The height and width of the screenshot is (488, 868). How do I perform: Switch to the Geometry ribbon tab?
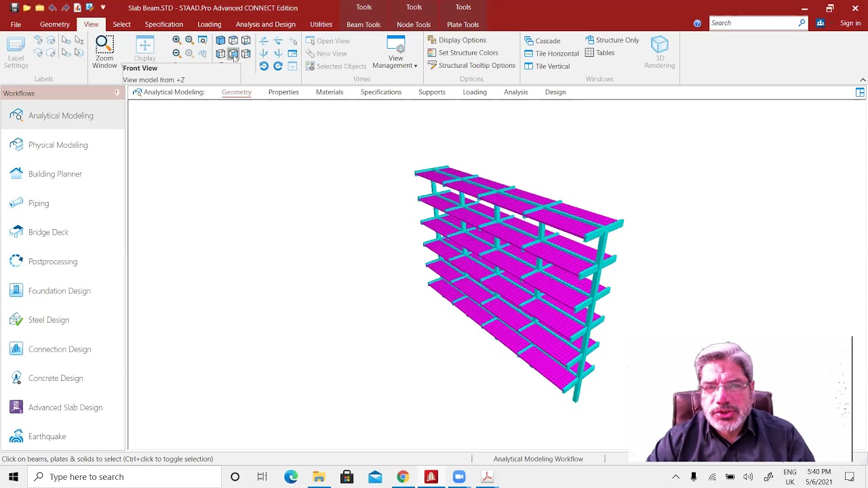coord(55,24)
